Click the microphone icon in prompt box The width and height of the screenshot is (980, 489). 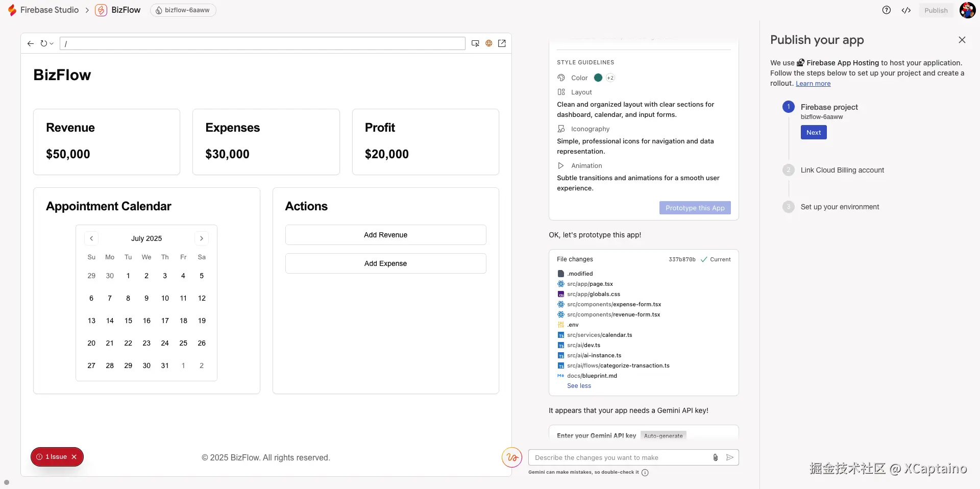pyautogui.click(x=716, y=457)
